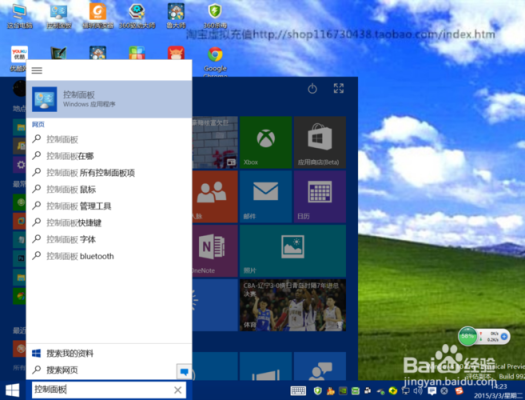Screen dimensions: 525x400
Task: Open the Control Panel desktop icon
Action: click(59, 15)
